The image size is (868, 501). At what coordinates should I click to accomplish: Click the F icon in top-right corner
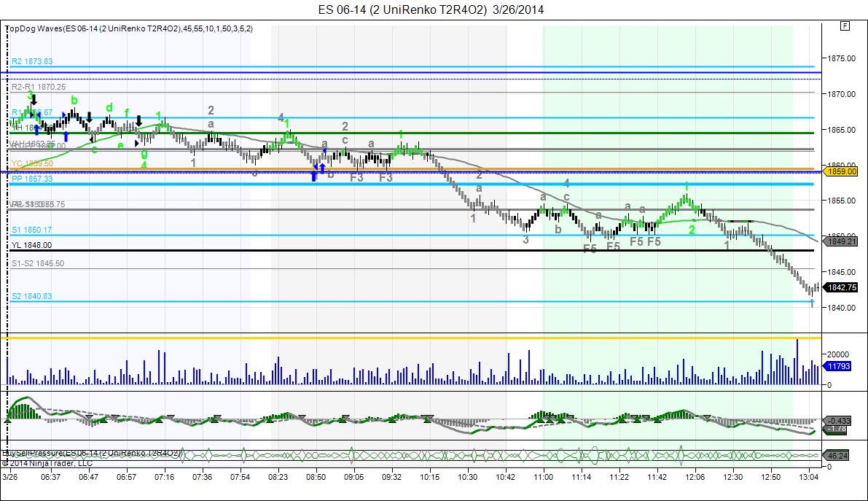click(x=845, y=26)
